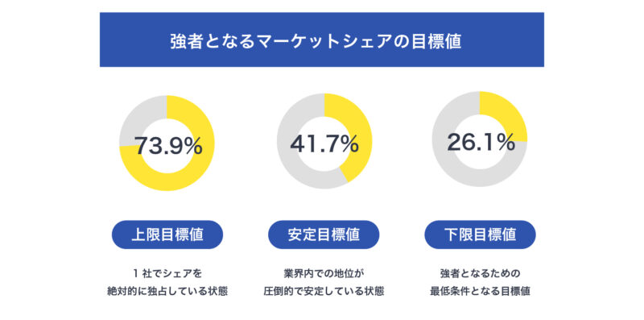This screenshot has width=644, height=320.
Task: Select the 上限目標値 pill button
Action: click(x=167, y=235)
